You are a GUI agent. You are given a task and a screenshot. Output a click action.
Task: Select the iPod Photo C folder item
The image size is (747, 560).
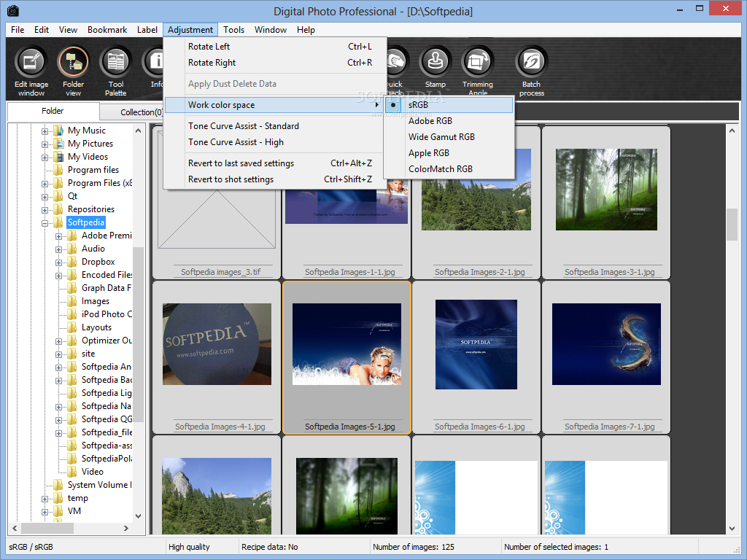coord(107,314)
